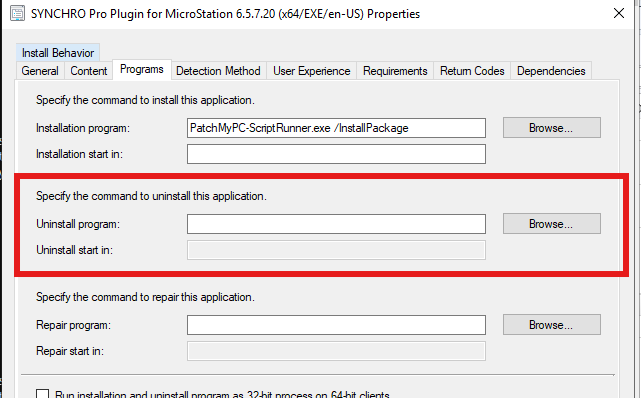
Task: Click the Installation start in field
Action: (336, 154)
